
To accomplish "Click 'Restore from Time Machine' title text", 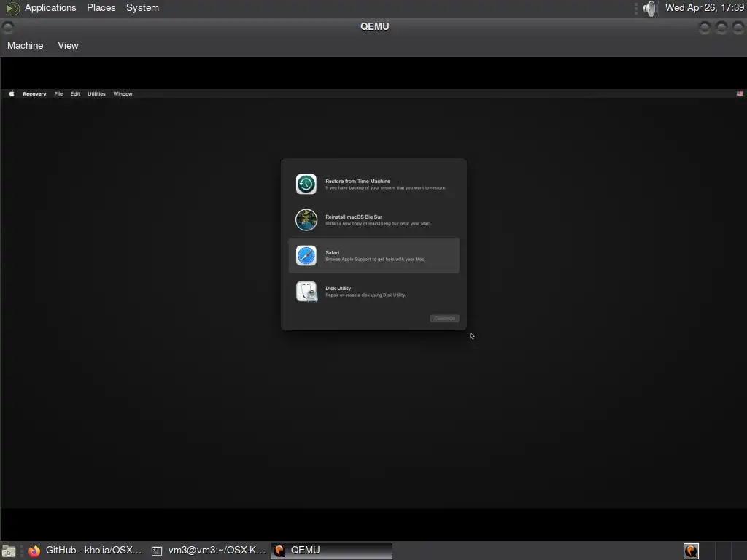I will [x=357, y=181].
